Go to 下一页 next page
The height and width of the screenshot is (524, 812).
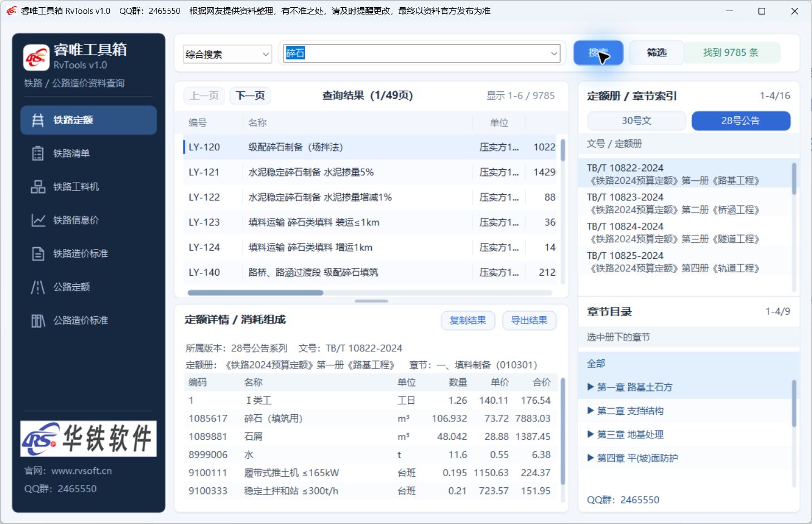(250, 96)
